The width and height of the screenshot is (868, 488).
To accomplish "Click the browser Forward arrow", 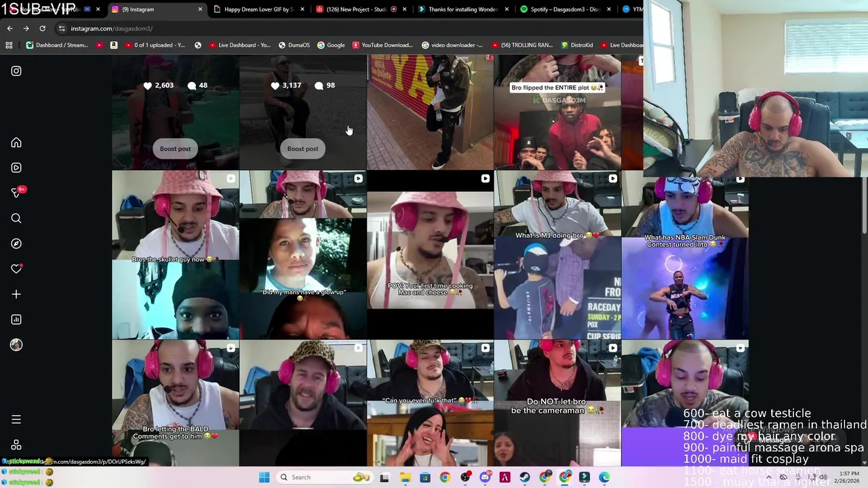I will [x=26, y=28].
